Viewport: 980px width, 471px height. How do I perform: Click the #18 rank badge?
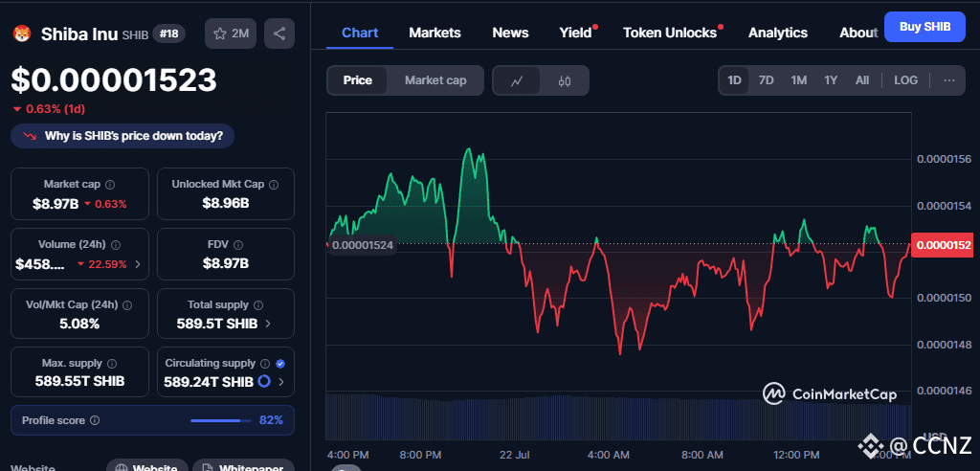tap(168, 34)
